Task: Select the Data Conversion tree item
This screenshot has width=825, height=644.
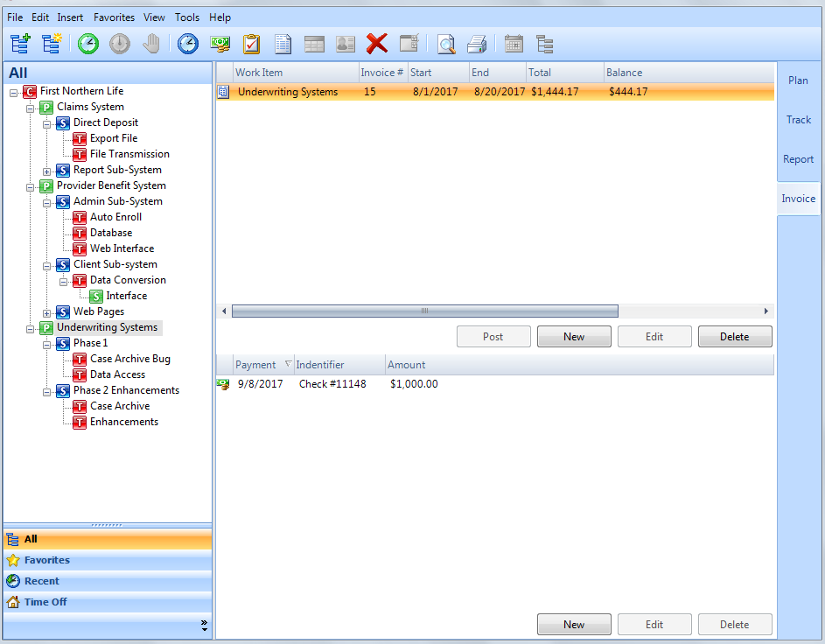Action: [128, 280]
